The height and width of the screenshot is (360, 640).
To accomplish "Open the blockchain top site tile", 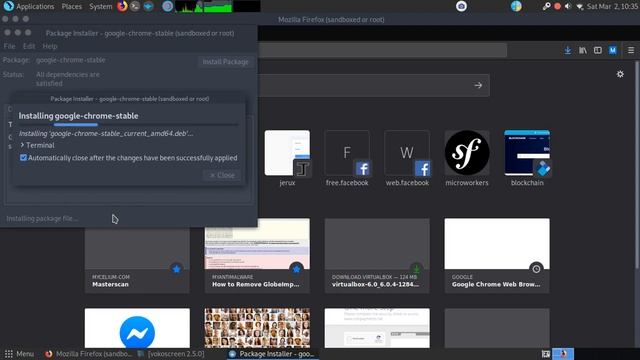I will point(527,158).
